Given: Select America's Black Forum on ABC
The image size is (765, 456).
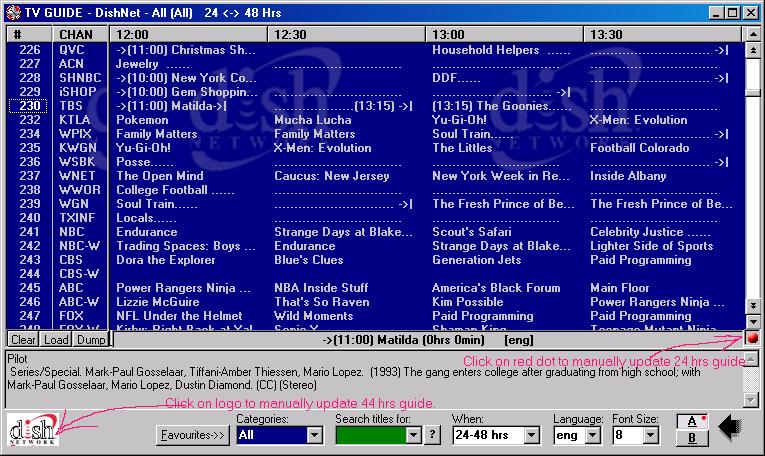Looking at the screenshot, I should (496, 288).
